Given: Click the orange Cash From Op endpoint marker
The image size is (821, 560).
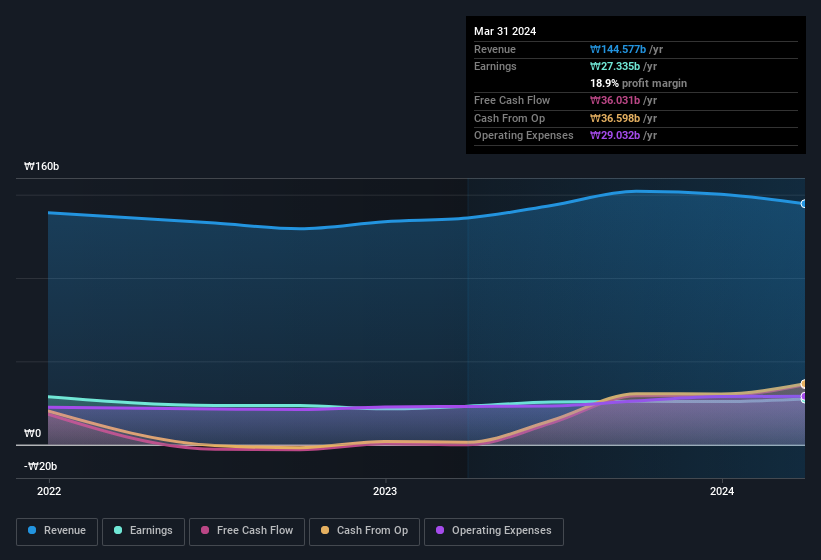Looking at the screenshot, I should 804,384.
